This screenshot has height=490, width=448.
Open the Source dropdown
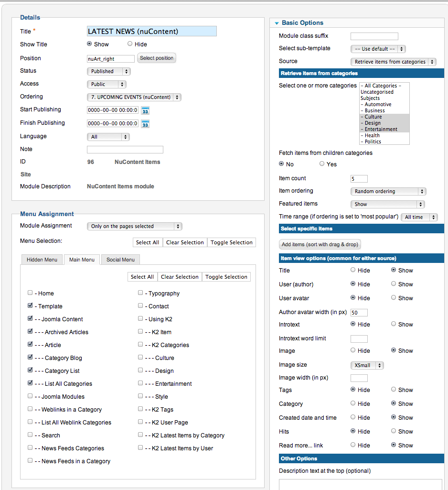click(394, 62)
